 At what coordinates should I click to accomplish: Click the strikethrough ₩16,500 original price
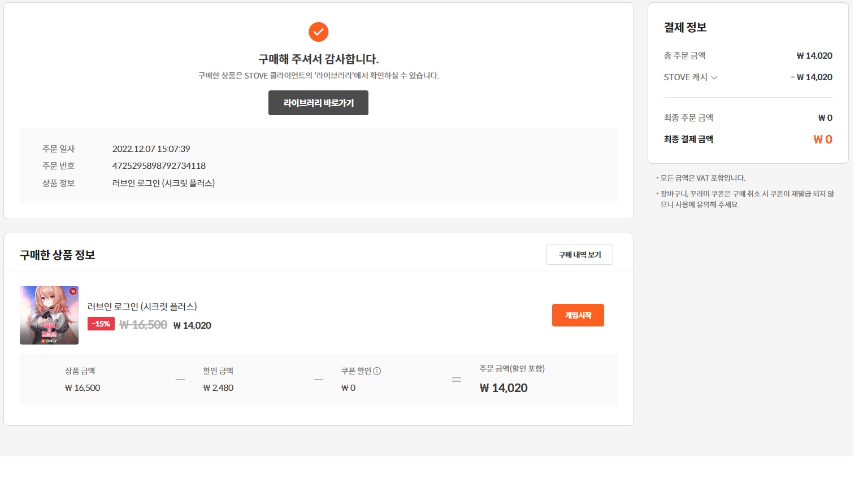coord(143,325)
